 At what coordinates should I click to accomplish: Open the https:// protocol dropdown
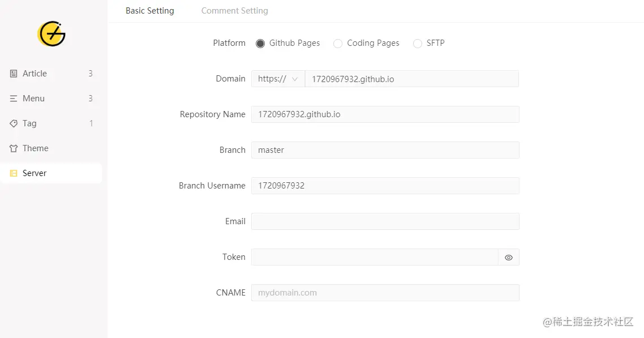(278, 79)
